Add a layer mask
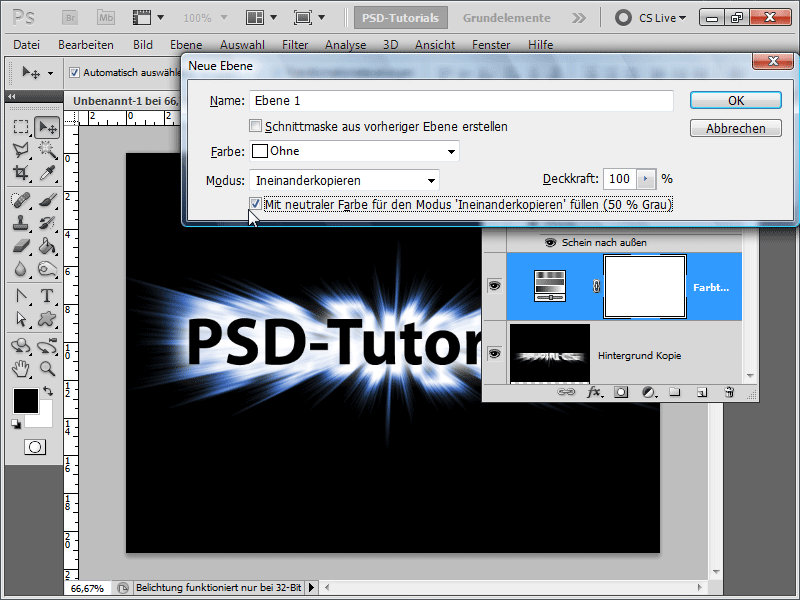The height and width of the screenshot is (600, 800). click(621, 392)
